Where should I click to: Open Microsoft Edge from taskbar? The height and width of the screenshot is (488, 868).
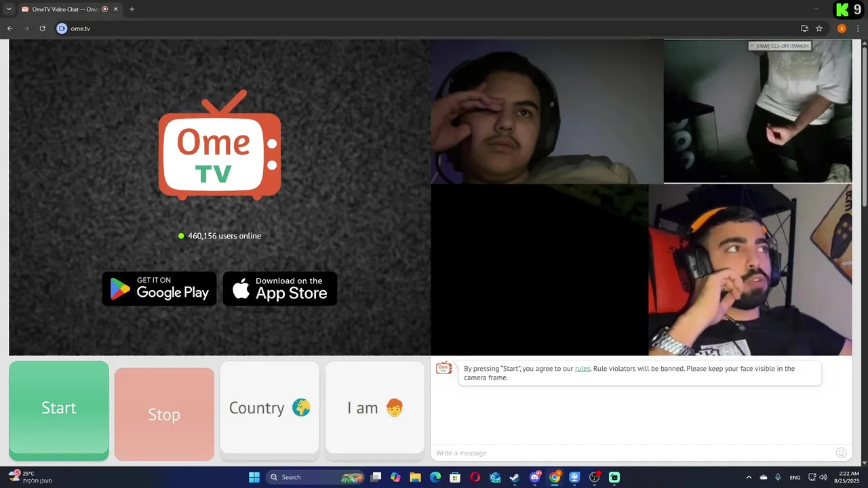point(435,477)
